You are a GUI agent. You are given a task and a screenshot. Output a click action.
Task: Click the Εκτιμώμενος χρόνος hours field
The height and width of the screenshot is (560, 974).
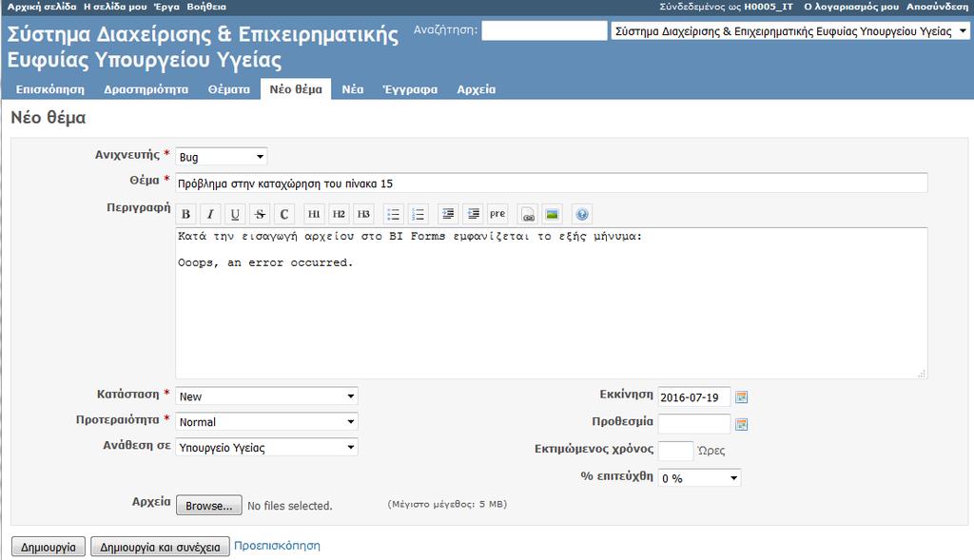point(676,451)
